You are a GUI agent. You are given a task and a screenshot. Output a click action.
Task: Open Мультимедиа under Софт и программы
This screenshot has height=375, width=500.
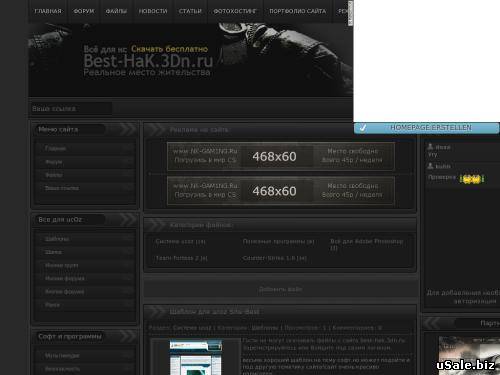[62, 356]
